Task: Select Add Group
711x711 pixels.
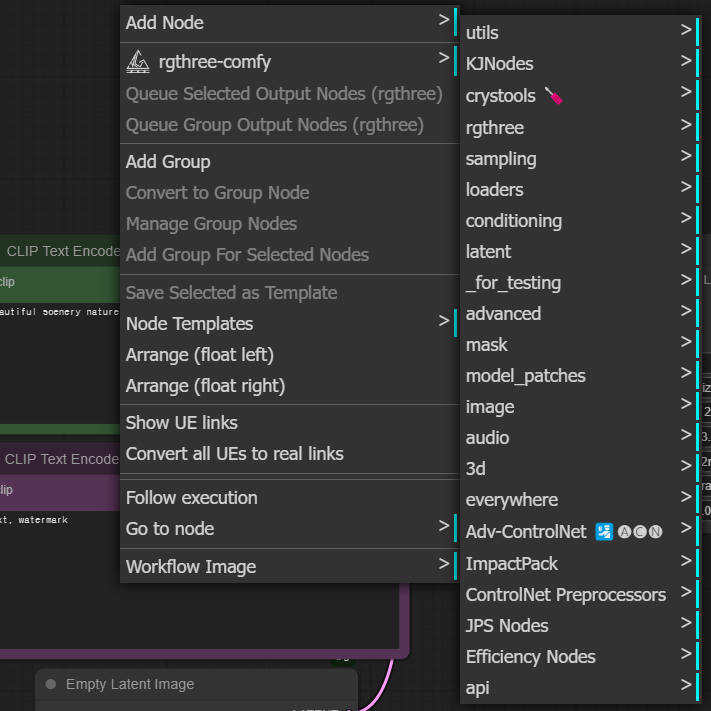Action: 290,162
